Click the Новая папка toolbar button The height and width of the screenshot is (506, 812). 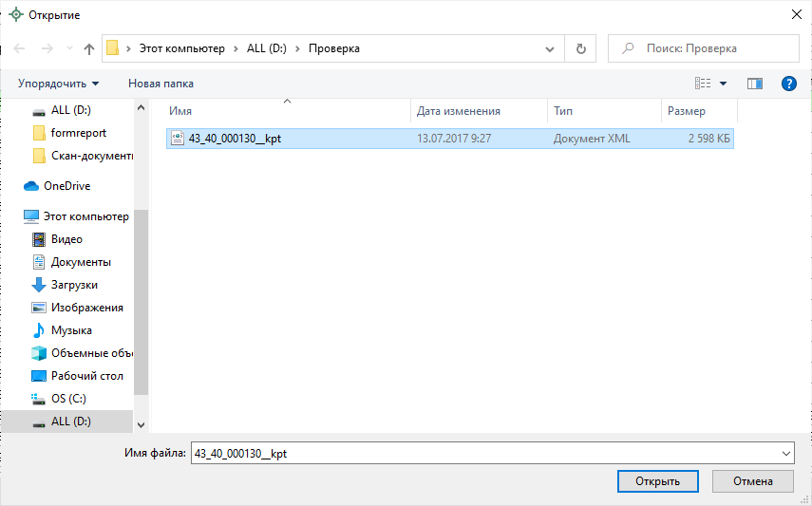(x=161, y=84)
